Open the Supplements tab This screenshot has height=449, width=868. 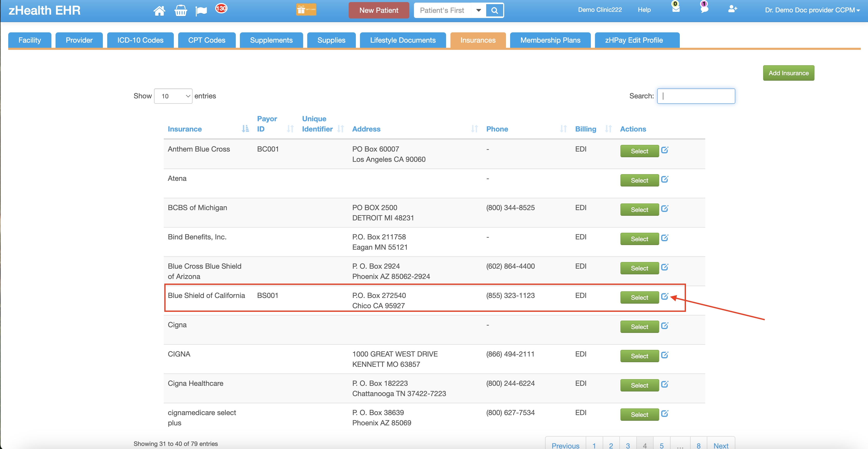271,40
